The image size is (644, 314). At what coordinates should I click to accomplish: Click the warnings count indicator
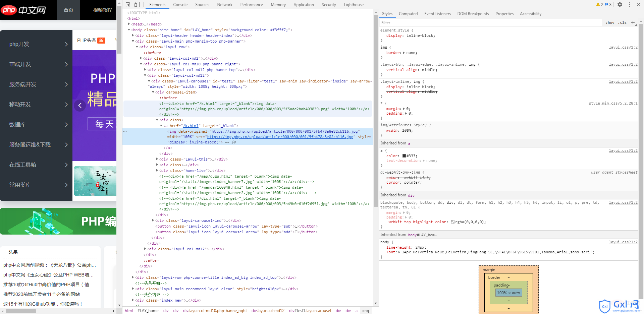pyautogui.click(x=600, y=4)
